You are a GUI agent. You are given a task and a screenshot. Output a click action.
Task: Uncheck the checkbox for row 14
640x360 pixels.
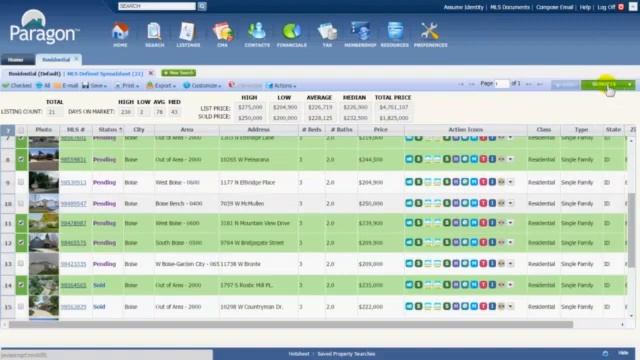pos(21,285)
